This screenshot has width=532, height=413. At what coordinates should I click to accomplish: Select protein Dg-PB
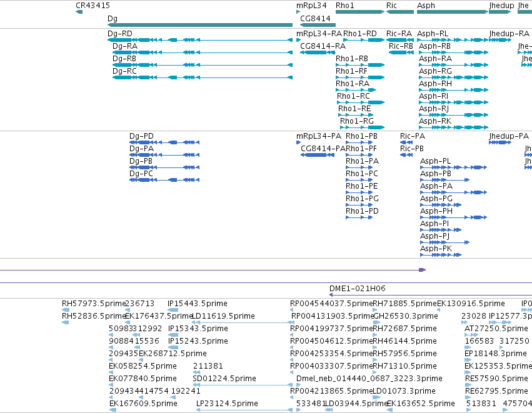164,167
